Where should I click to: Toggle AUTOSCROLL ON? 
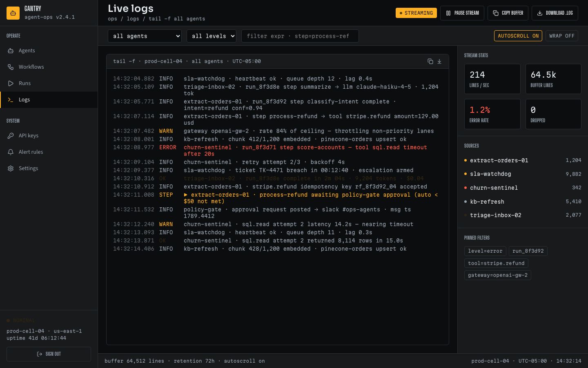518,36
